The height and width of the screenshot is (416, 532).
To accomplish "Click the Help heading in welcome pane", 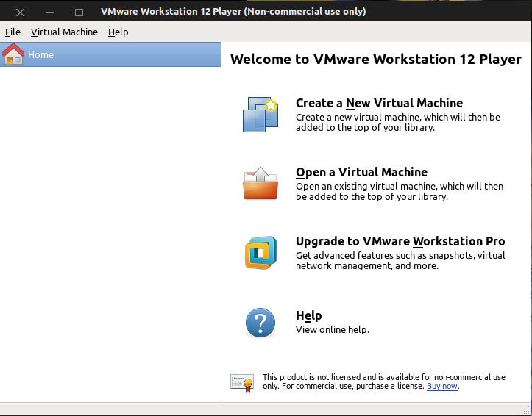I will 308,315.
